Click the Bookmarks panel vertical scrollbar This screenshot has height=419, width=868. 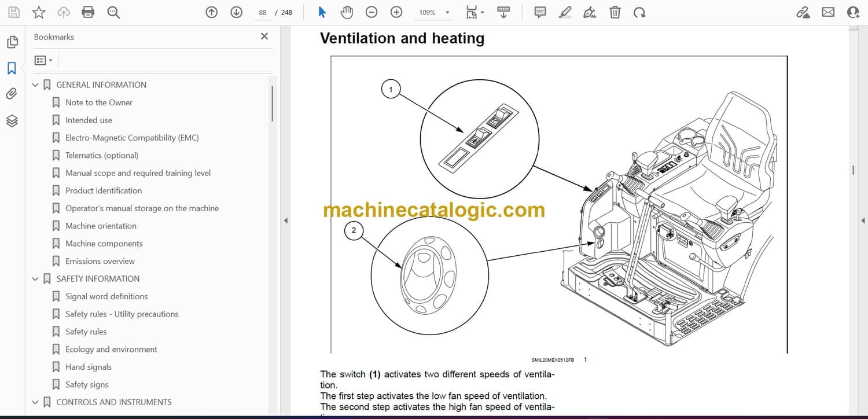click(x=272, y=104)
